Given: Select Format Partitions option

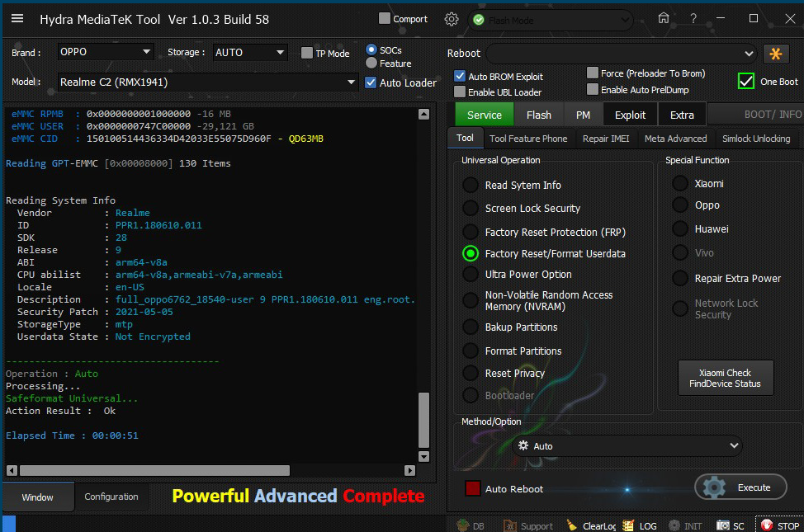Looking at the screenshot, I should (x=471, y=351).
